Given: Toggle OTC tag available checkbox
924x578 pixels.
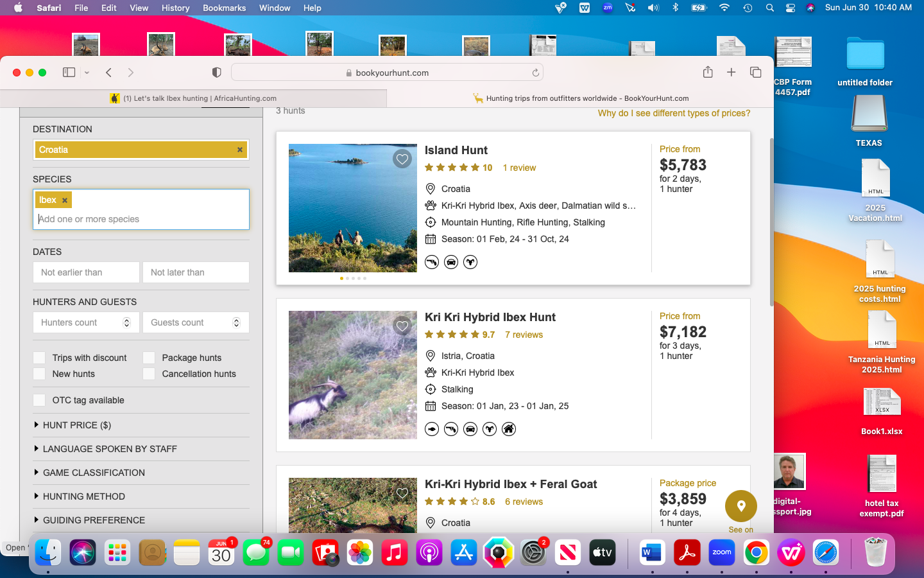Looking at the screenshot, I should click(40, 400).
